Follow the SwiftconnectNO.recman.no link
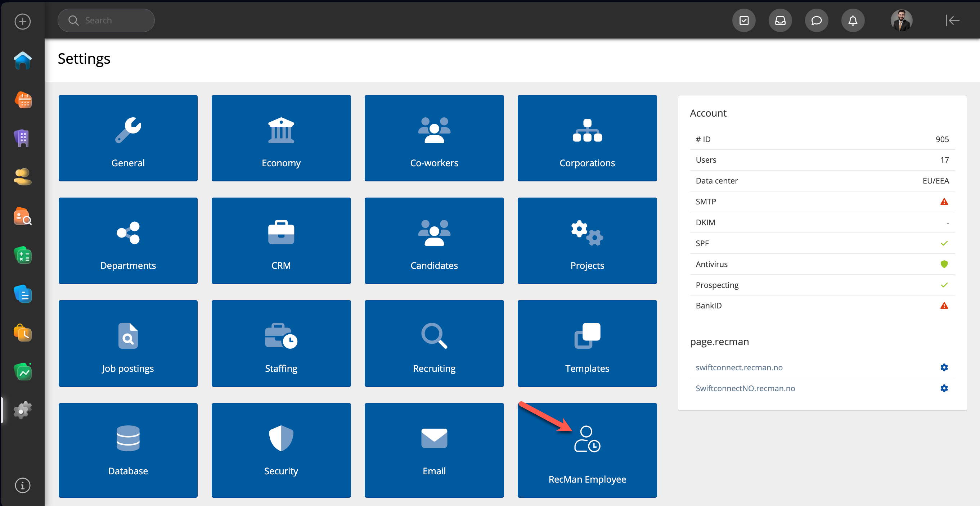Image resolution: width=980 pixels, height=506 pixels. coord(745,388)
